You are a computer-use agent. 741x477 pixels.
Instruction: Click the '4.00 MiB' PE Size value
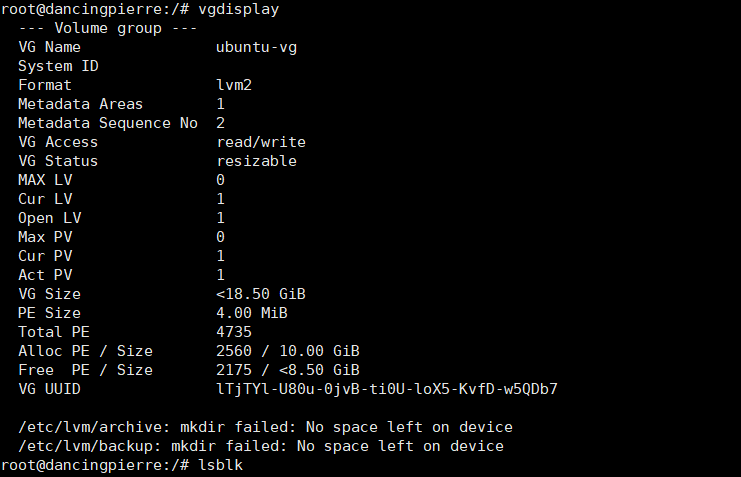252,313
